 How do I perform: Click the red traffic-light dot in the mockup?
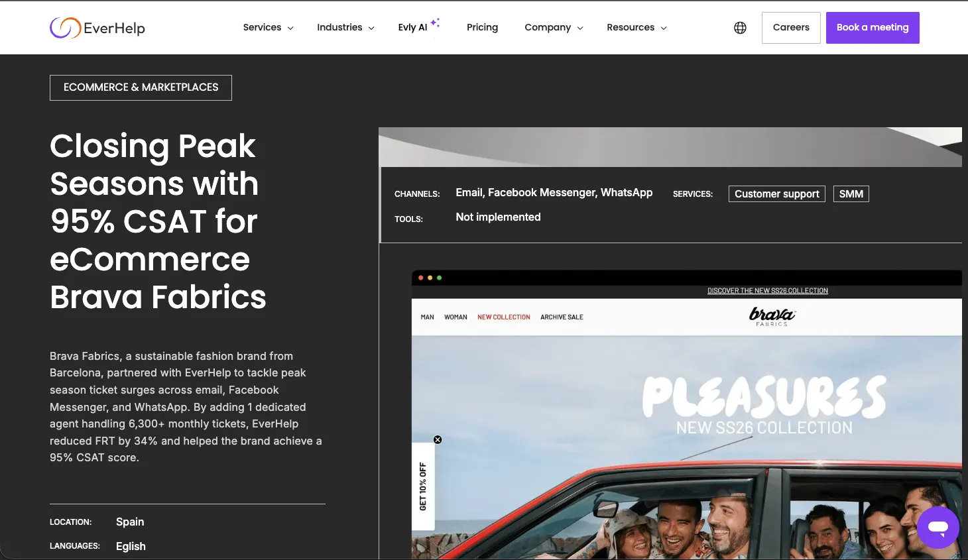pos(420,278)
